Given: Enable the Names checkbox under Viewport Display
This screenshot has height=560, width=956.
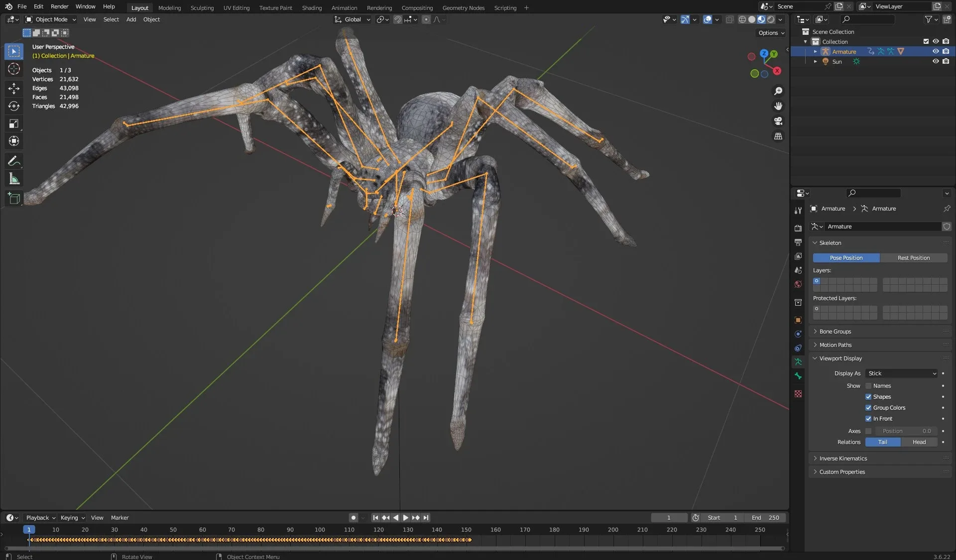Looking at the screenshot, I should (868, 385).
